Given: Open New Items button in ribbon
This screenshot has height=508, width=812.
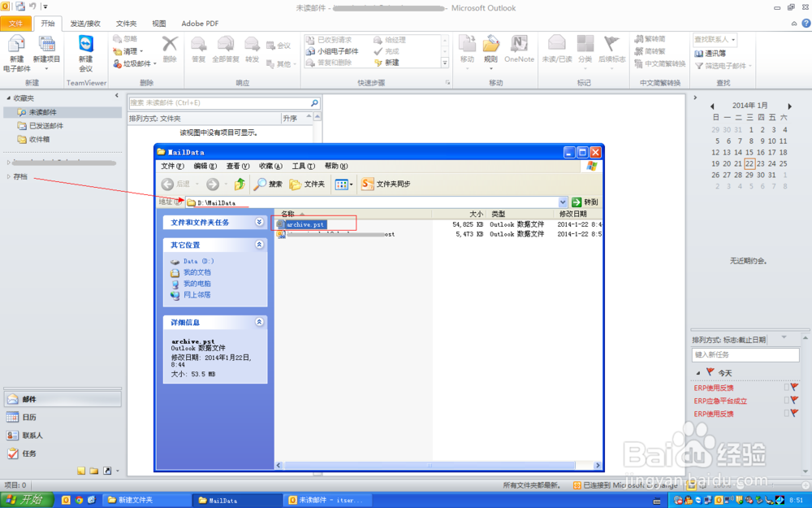Looking at the screenshot, I should [x=46, y=54].
